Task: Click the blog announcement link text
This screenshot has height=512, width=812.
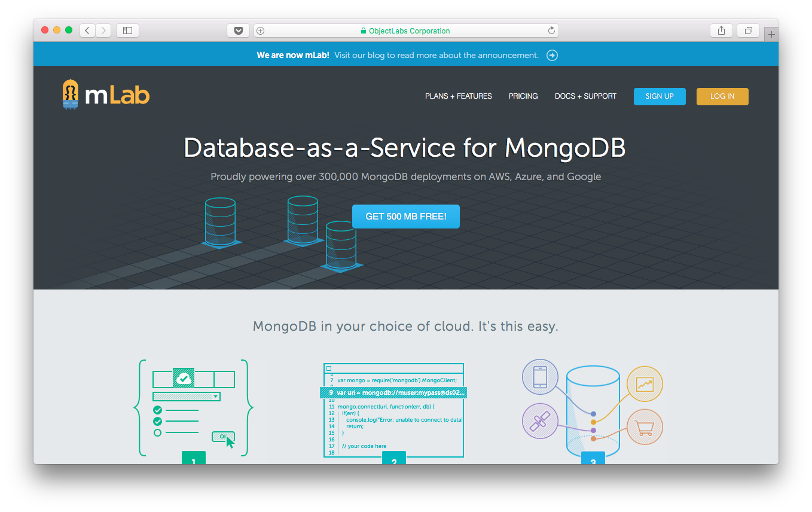Action: pyautogui.click(x=436, y=55)
